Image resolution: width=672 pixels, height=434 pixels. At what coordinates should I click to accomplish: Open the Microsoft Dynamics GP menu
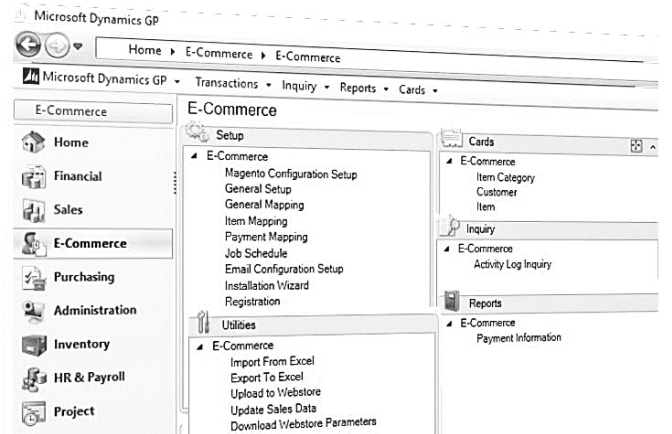(x=111, y=79)
